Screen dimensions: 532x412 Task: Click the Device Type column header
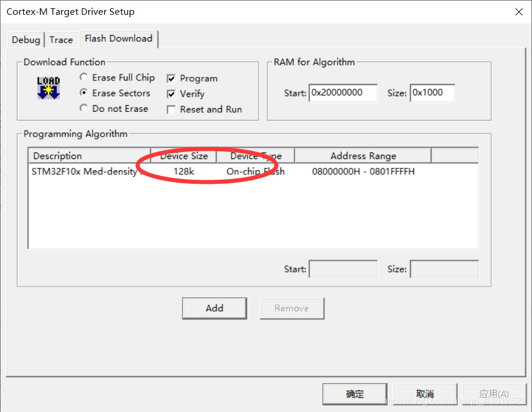(256, 156)
